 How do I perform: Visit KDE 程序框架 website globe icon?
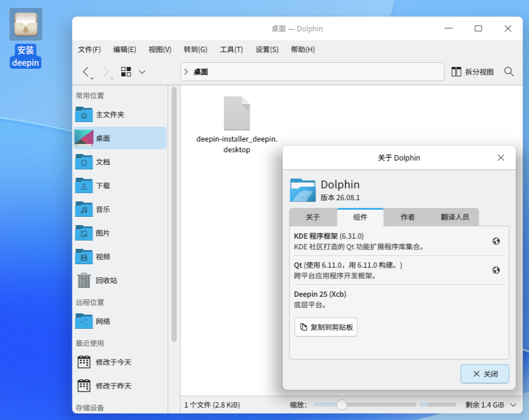[496, 241]
